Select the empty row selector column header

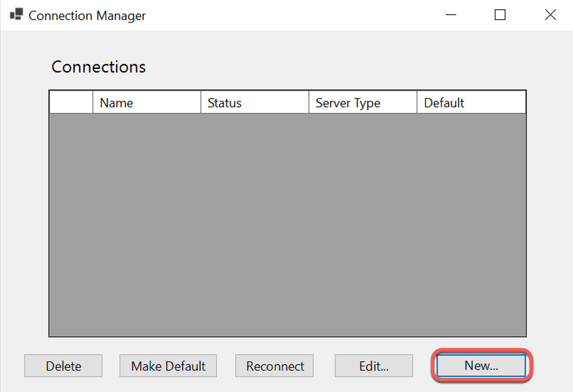(70, 102)
